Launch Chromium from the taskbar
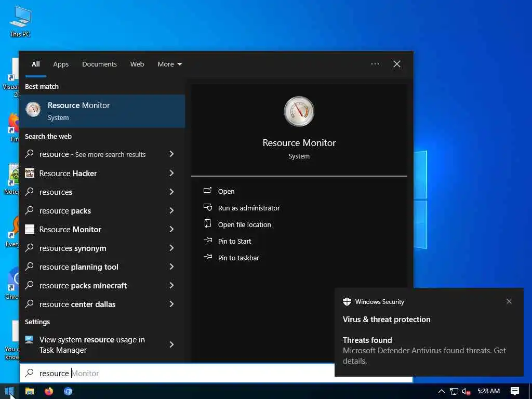 tap(68, 391)
